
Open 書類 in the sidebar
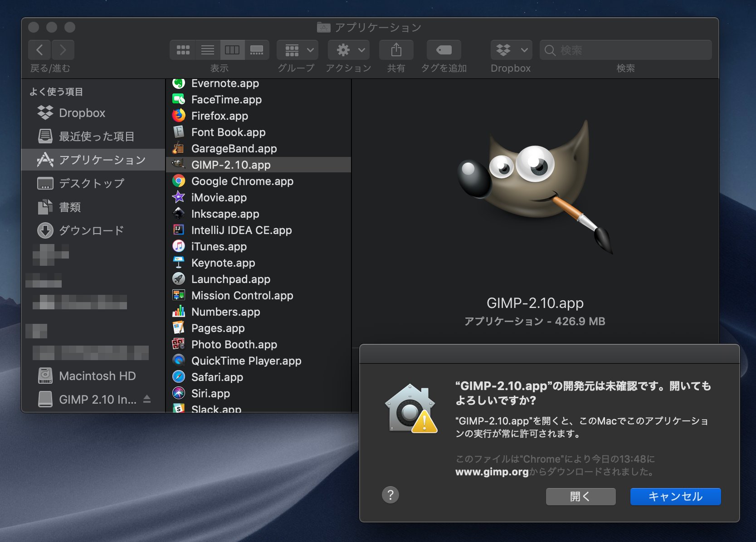point(93,207)
